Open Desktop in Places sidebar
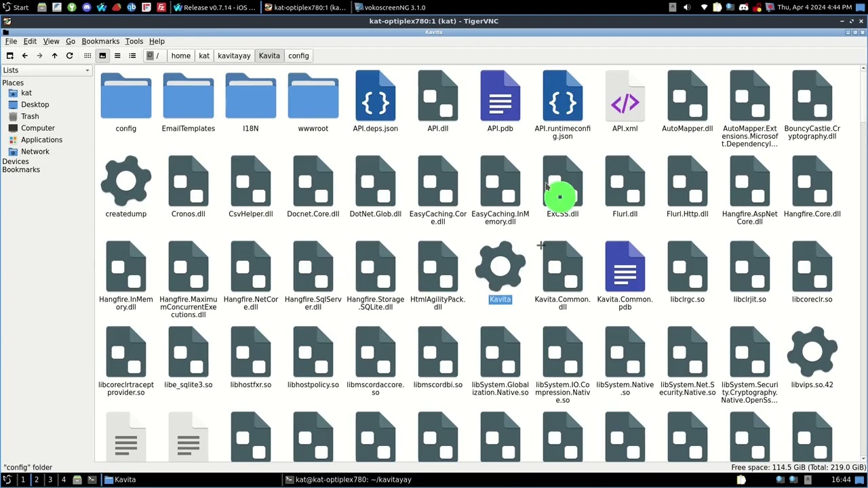Screen dimensions: 868x488 point(35,104)
